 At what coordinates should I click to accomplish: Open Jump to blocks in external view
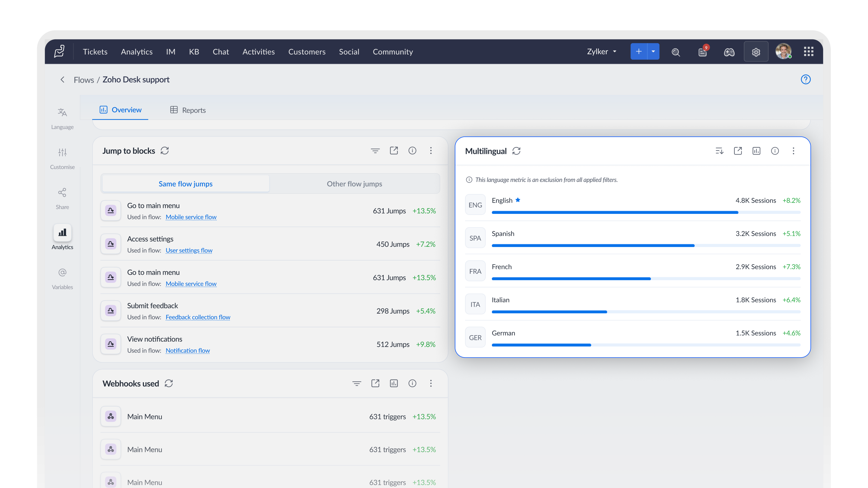(x=394, y=151)
